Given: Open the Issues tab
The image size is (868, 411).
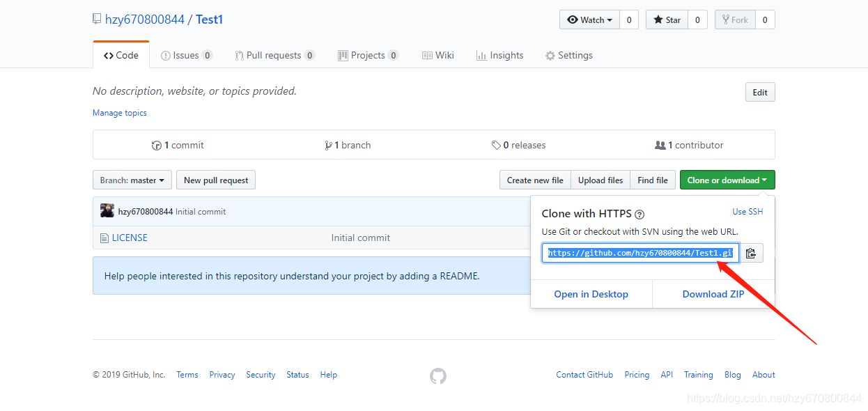Looking at the screenshot, I should pyautogui.click(x=187, y=55).
